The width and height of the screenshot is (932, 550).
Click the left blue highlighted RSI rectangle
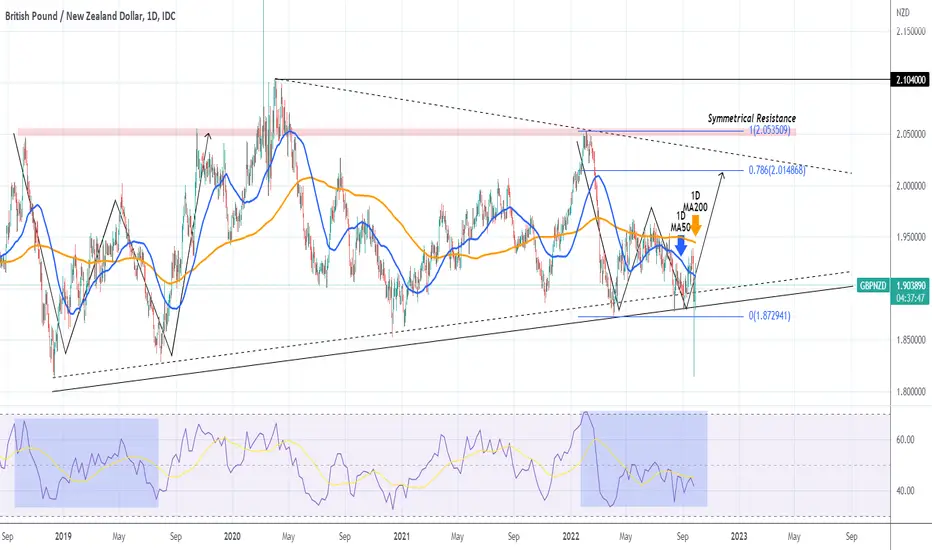tap(87, 463)
